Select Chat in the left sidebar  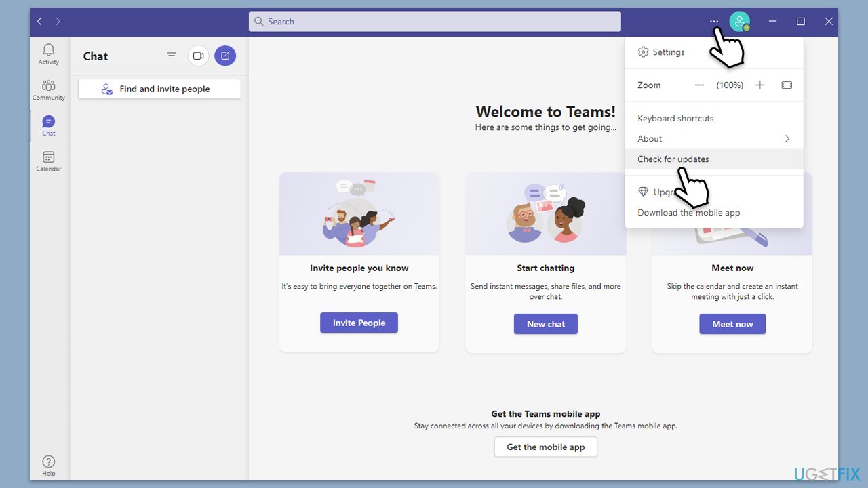[x=48, y=124]
